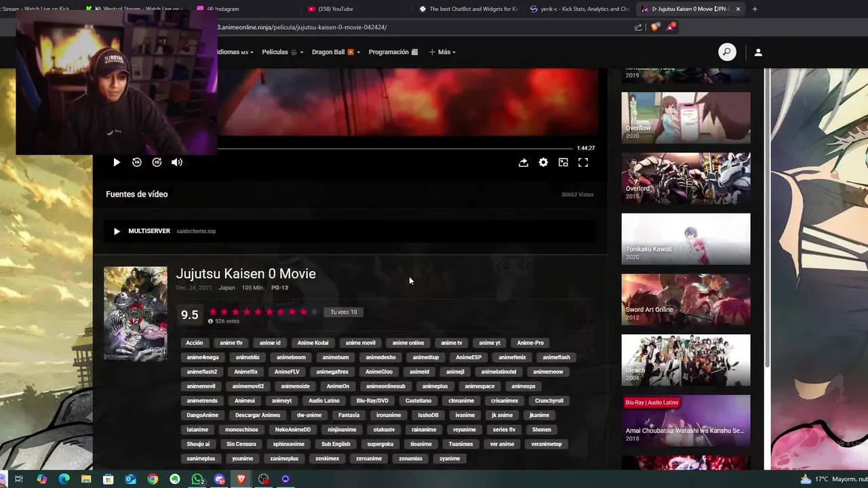868x488 pixels.
Task: Open the Bleach 2004 sidebar thumbnail
Action: pos(686,360)
